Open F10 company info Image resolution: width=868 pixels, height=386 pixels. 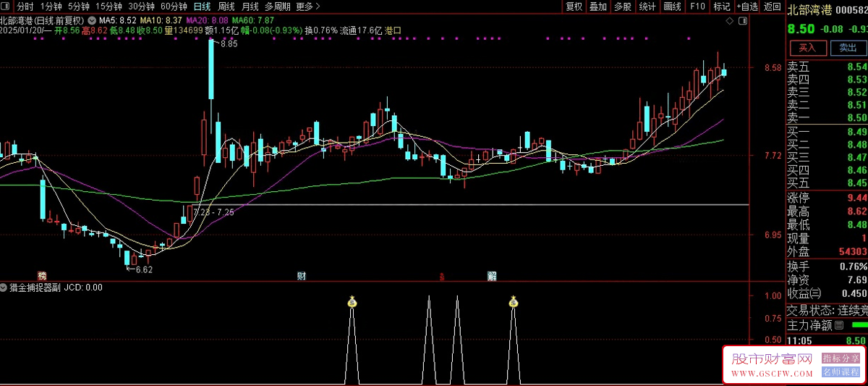pos(697,7)
